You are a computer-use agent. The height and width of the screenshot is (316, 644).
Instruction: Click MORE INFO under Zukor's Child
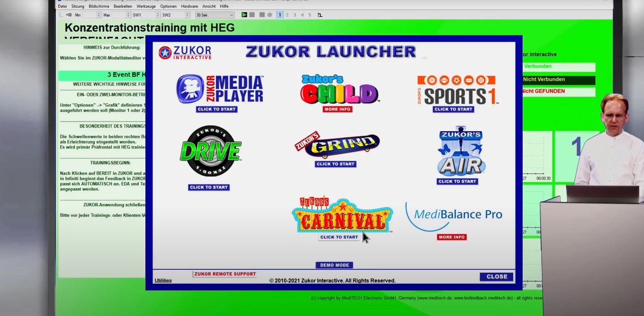click(x=337, y=109)
